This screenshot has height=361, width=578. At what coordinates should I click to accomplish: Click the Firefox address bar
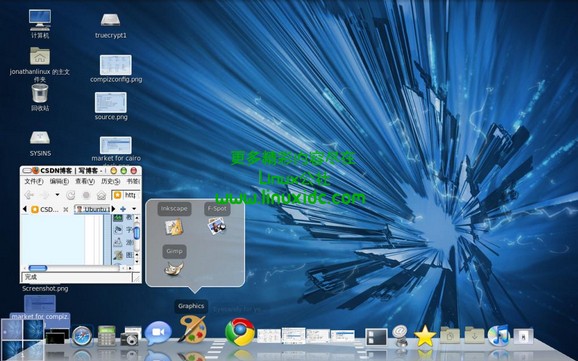point(126,195)
